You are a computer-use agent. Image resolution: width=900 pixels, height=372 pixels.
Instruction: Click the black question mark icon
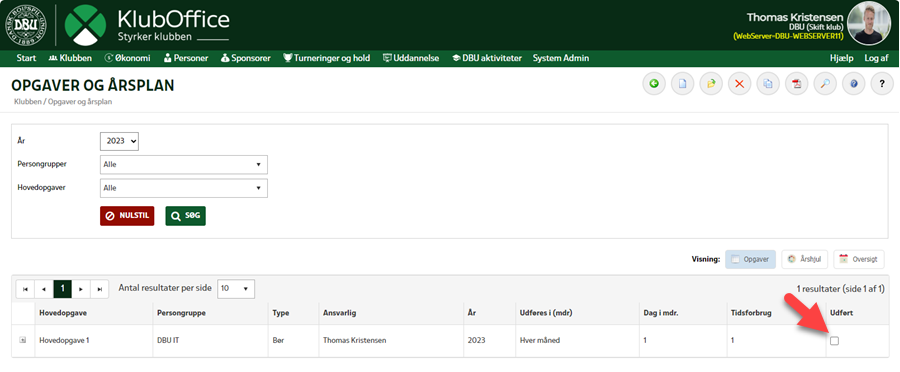tap(882, 84)
